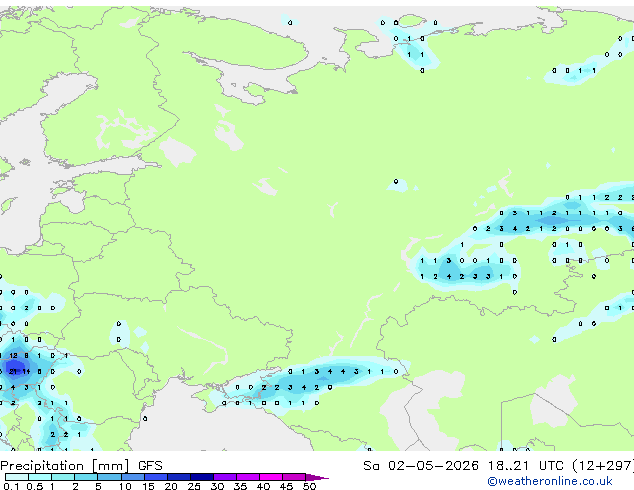Viewport: 634px width, 490px height.
Task: Select the 5–10 mm legend color swatch
Action: [109, 477]
